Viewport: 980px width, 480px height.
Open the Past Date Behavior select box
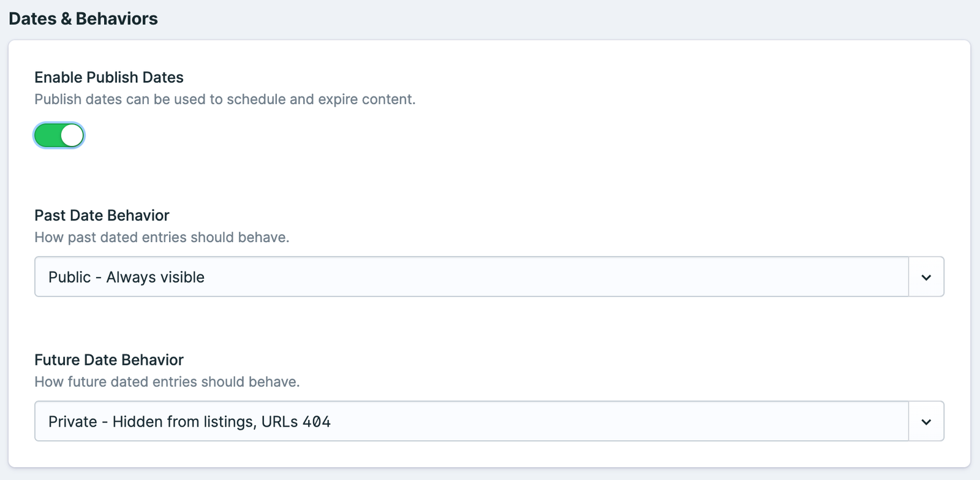tap(472, 277)
